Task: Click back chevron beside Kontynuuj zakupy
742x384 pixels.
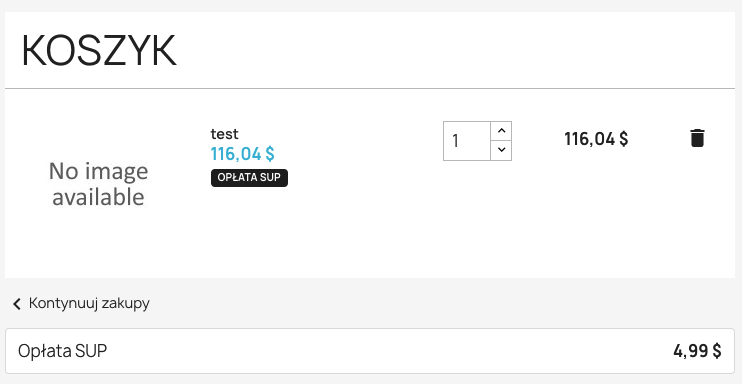Action: point(17,304)
